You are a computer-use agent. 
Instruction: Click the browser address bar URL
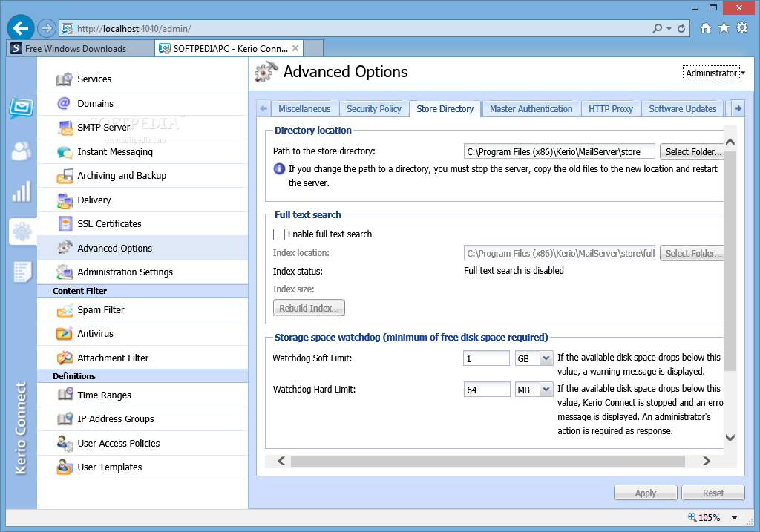[x=134, y=29]
